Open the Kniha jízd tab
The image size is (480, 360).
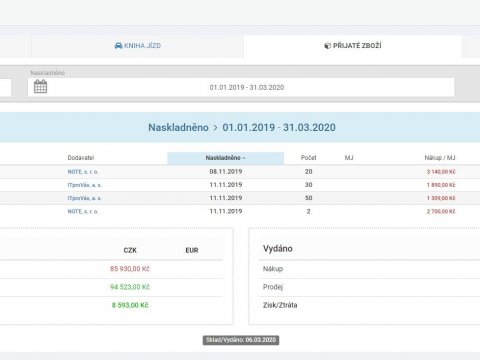coord(137,46)
